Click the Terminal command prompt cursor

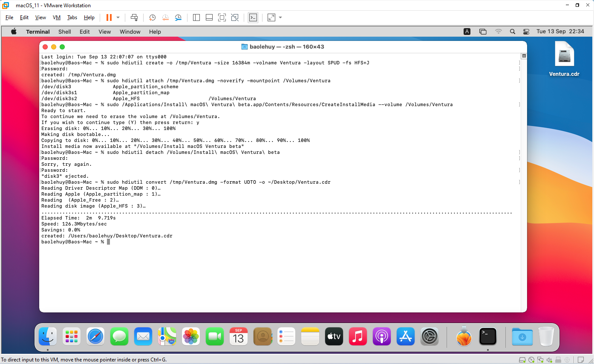(109, 242)
